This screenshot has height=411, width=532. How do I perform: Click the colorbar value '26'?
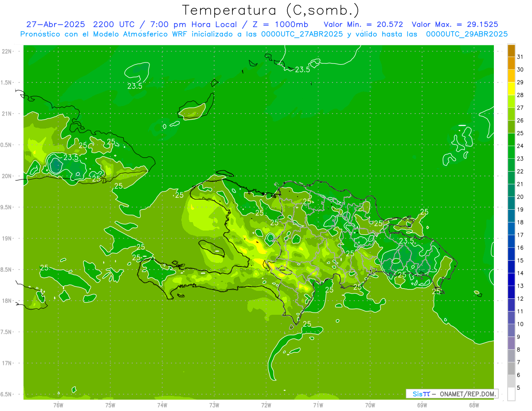click(520, 120)
